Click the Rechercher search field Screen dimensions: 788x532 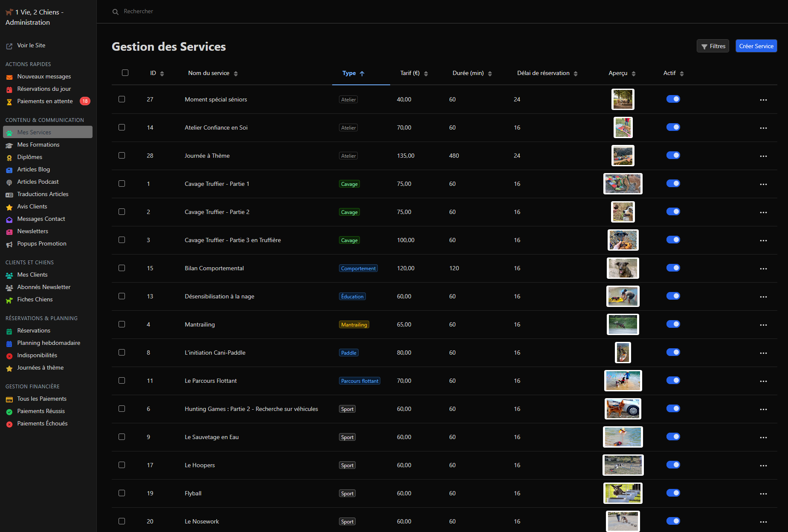pos(139,12)
